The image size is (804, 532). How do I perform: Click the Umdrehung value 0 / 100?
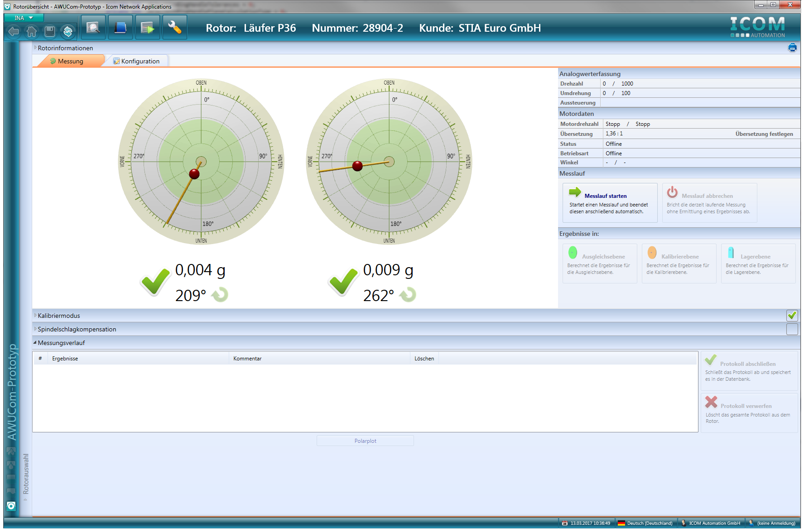tap(616, 93)
